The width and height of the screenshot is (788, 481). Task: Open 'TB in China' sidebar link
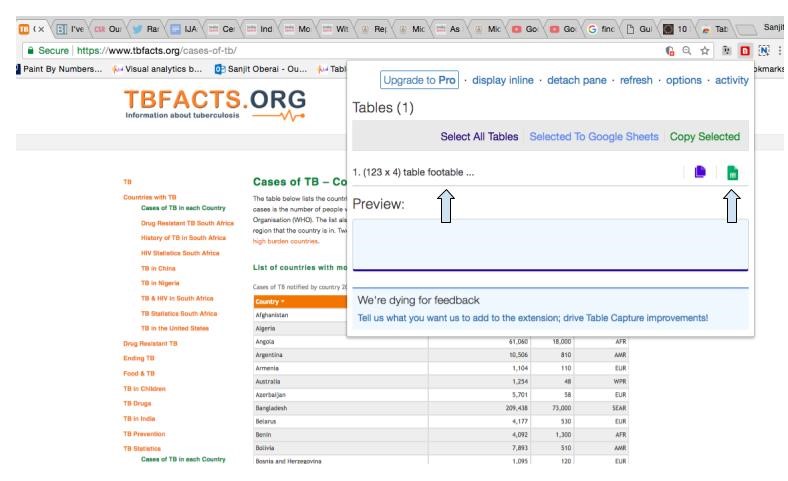coord(158,268)
